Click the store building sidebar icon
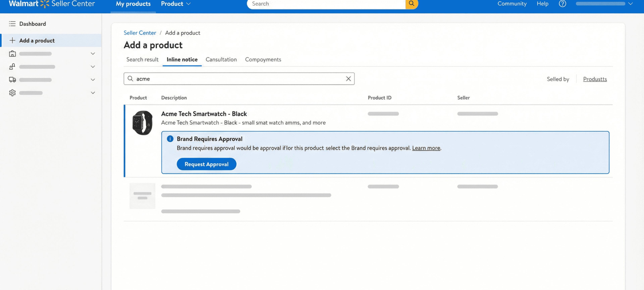 [12, 54]
